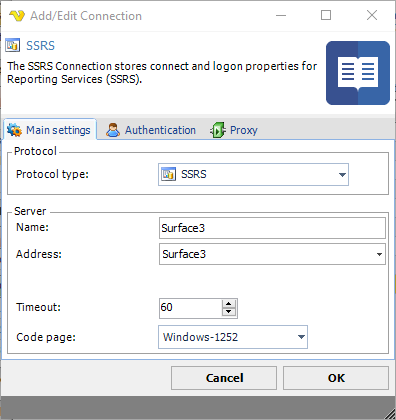Click the yellow app logo in title bar
The width and height of the screenshot is (396, 420).
pyautogui.click(x=17, y=16)
